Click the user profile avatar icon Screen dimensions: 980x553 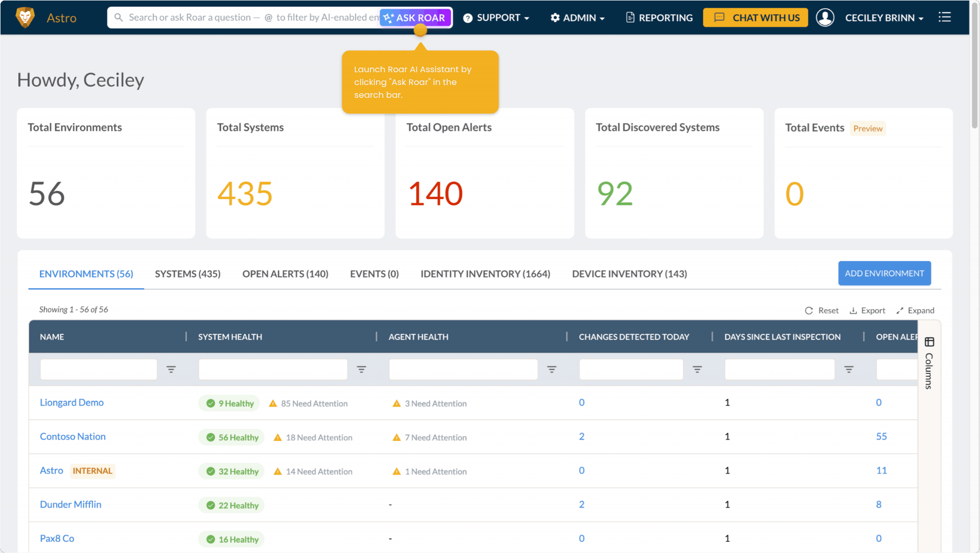click(825, 17)
